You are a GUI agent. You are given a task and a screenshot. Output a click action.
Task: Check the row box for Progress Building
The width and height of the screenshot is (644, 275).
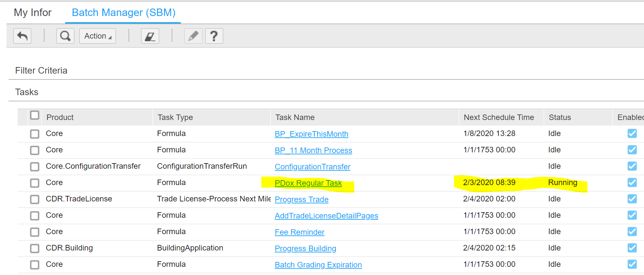tap(35, 249)
